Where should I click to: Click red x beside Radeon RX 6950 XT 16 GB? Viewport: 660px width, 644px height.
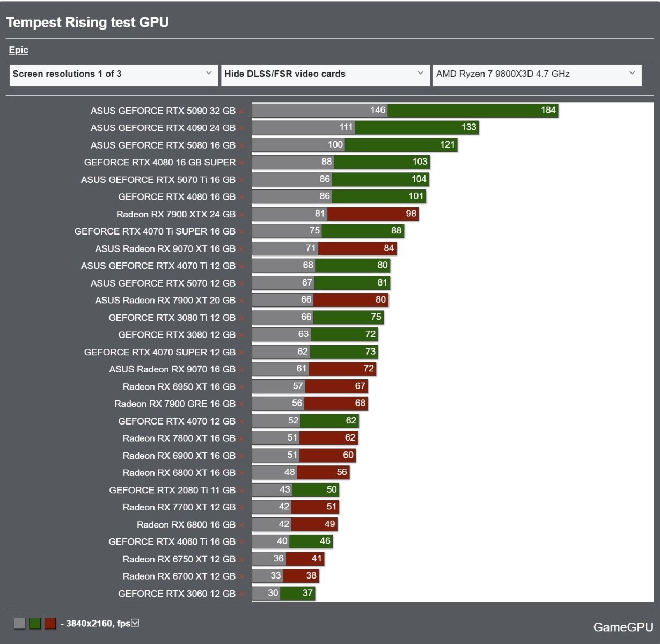pyautogui.click(x=242, y=387)
